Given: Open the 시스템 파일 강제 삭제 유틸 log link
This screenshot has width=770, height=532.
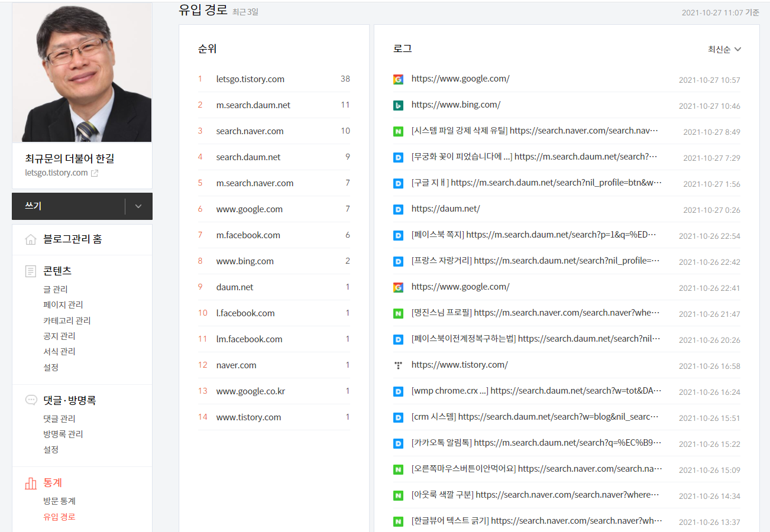Looking at the screenshot, I should (535, 131).
